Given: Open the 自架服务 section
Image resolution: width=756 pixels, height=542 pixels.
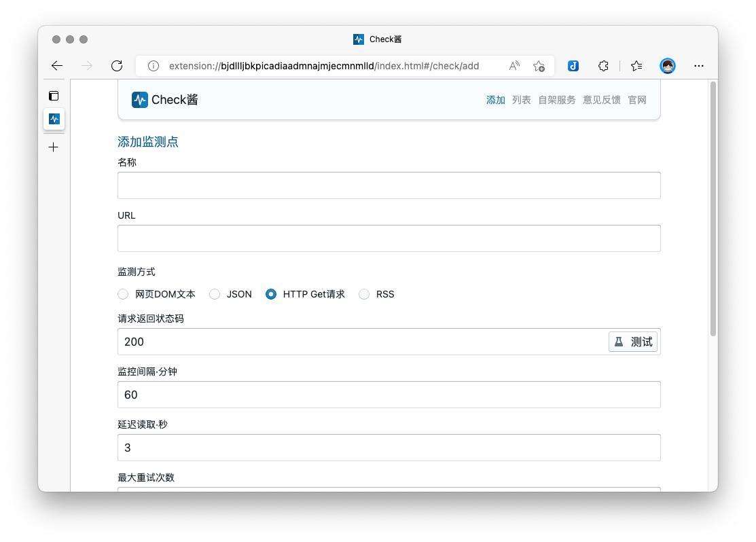Looking at the screenshot, I should (556, 99).
